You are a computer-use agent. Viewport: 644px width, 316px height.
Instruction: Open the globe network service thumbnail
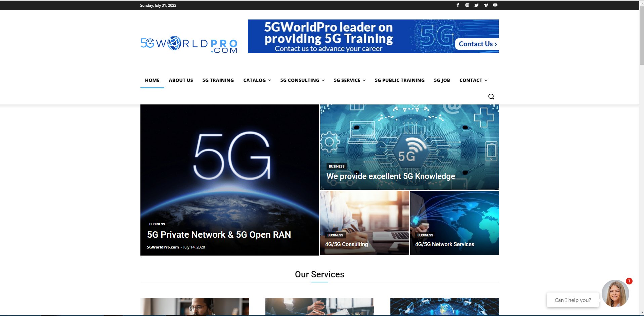pyautogui.click(x=445, y=307)
